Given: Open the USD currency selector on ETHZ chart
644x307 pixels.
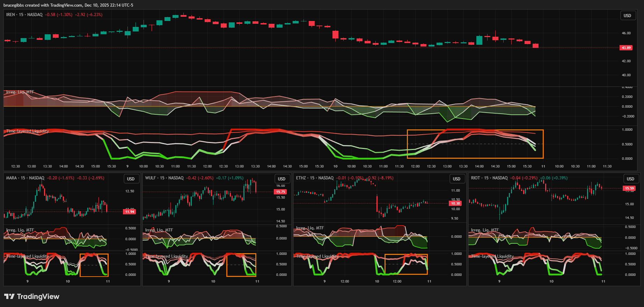Looking at the screenshot, I should pyautogui.click(x=456, y=179).
